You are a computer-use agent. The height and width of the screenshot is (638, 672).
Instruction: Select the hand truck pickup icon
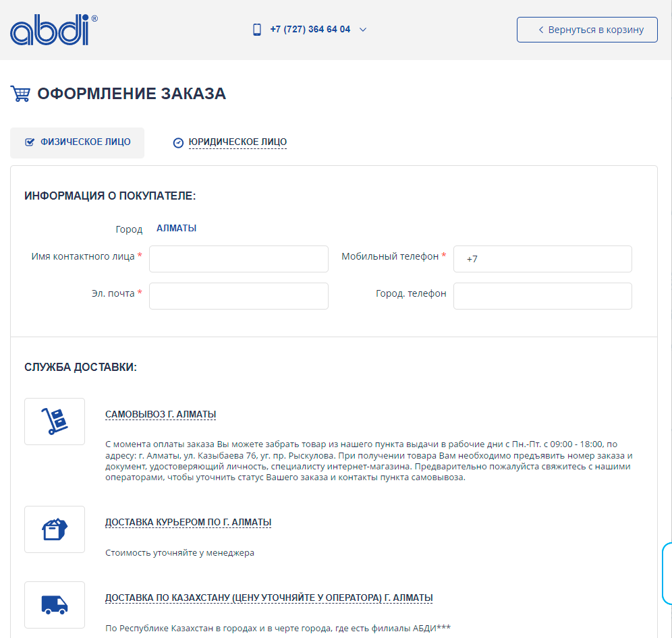pyautogui.click(x=55, y=422)
